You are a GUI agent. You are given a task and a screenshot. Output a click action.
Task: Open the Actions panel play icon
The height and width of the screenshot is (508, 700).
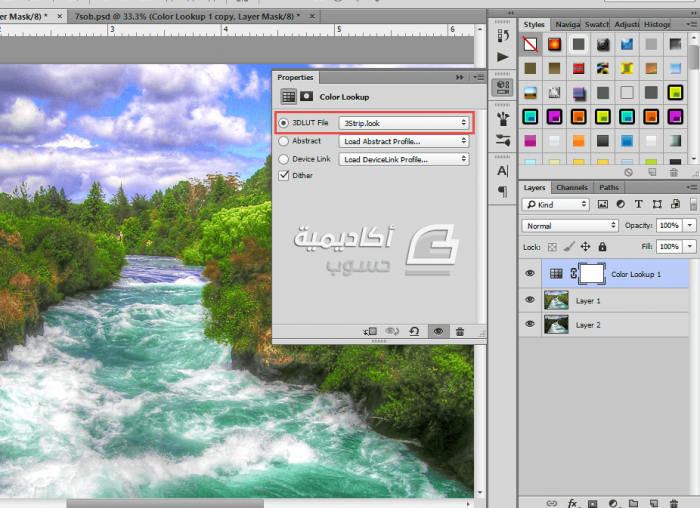tap(503, 57)
